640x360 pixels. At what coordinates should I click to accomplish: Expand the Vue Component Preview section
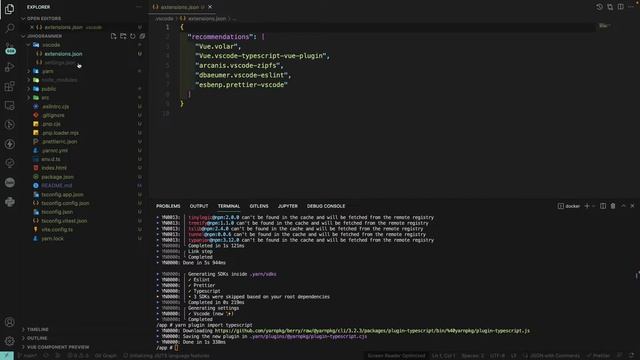pyautogui.click(x=58, y=347)
